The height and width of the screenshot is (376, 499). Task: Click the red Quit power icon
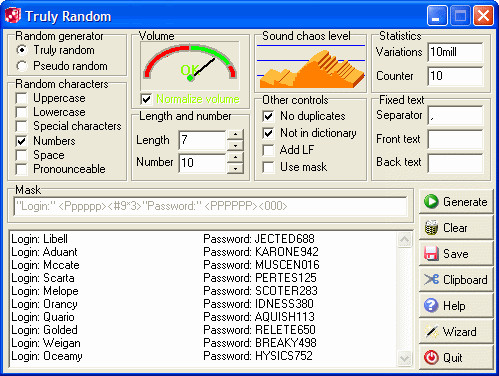pyautogui.click(x=431, y=357)
